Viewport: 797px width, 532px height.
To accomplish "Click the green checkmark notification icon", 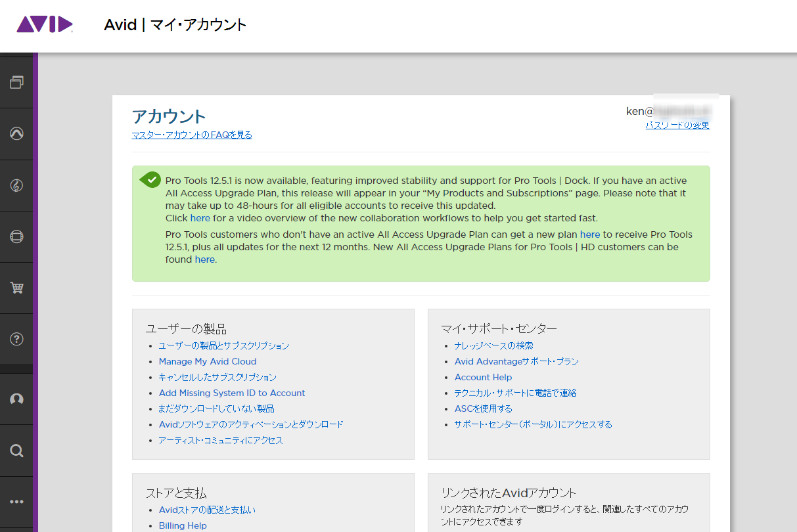I will [x=150, y=179].
